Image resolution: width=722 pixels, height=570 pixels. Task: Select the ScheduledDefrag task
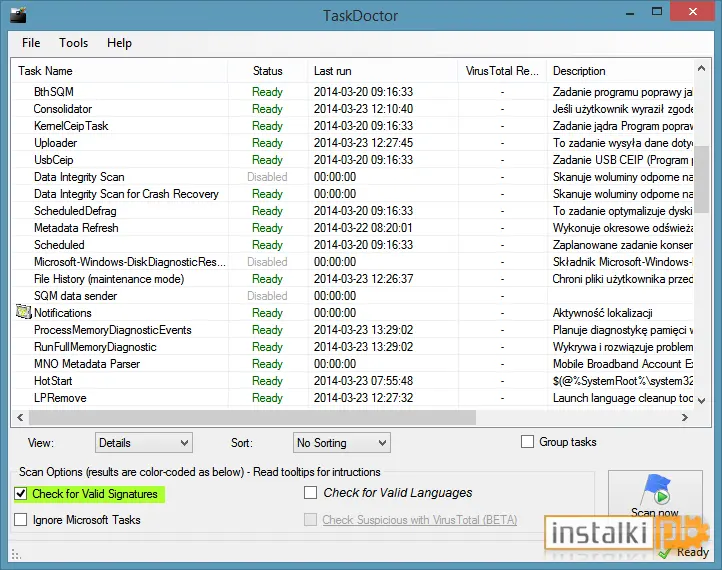pos(75,211)
